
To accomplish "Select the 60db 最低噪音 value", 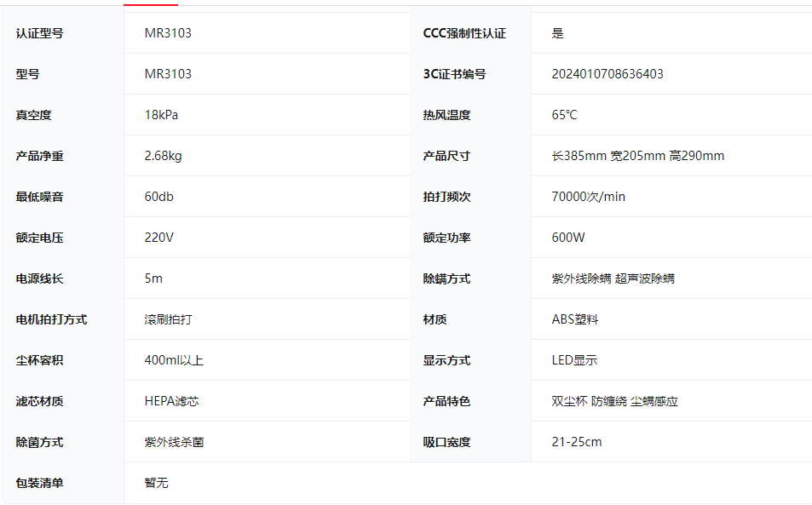I will 158,197.
